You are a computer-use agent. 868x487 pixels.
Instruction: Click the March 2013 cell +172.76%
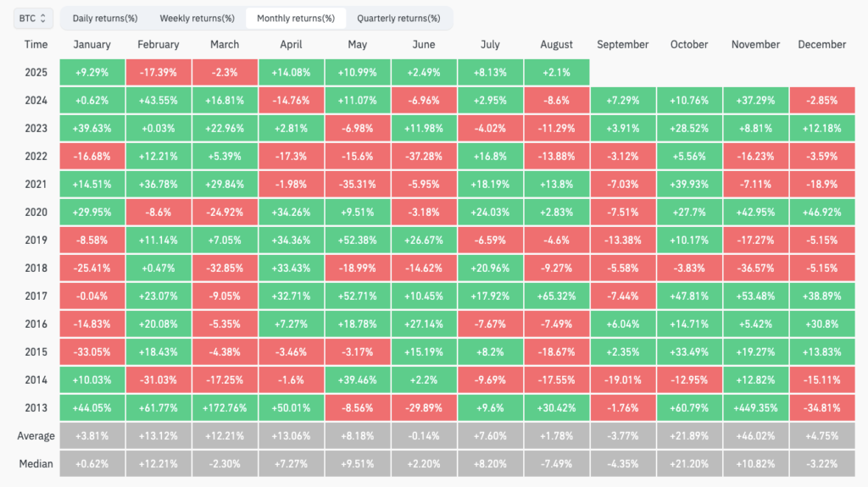click(224, 407)
